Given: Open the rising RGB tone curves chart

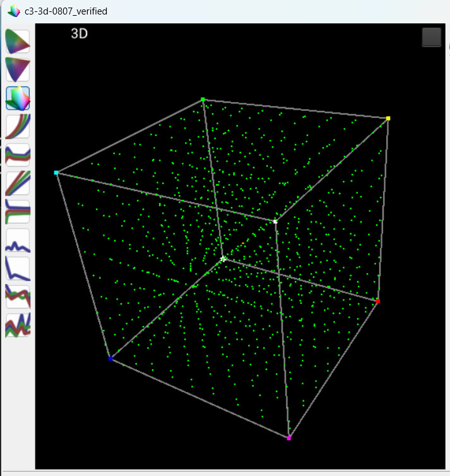Looking at the screenshot, I should point(18,127).
